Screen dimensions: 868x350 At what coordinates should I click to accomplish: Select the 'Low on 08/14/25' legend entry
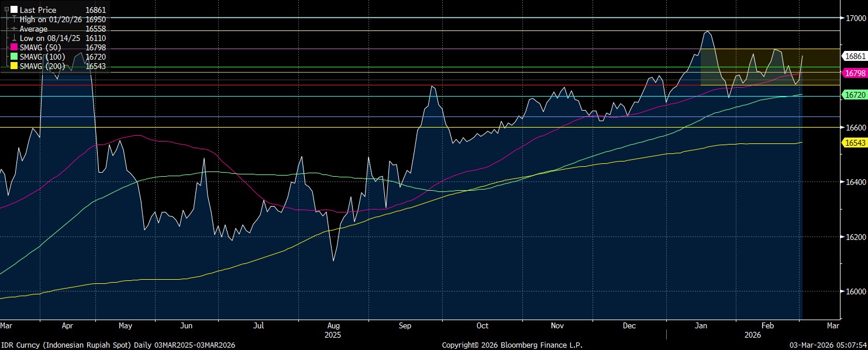click(x=50, y=38)
